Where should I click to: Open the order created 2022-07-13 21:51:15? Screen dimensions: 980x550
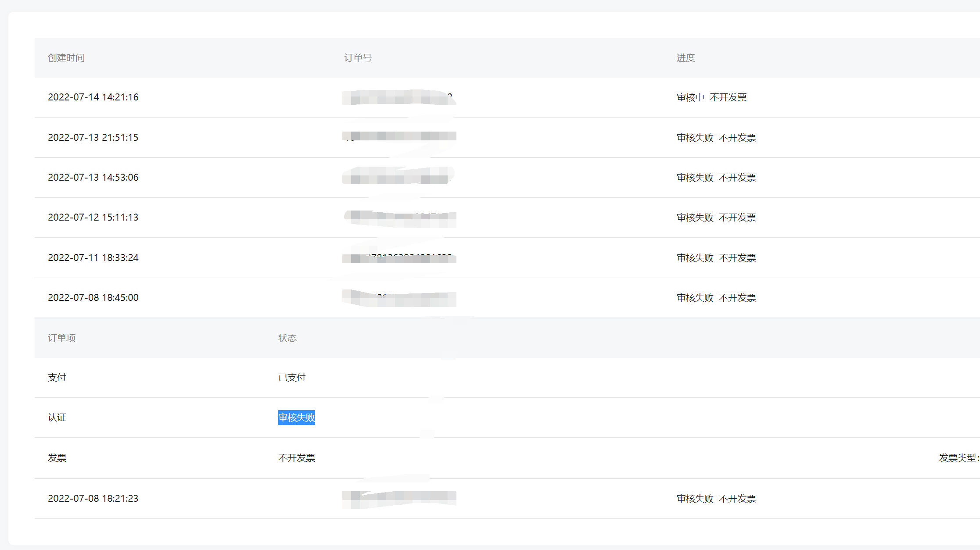(x=93, y=138)
